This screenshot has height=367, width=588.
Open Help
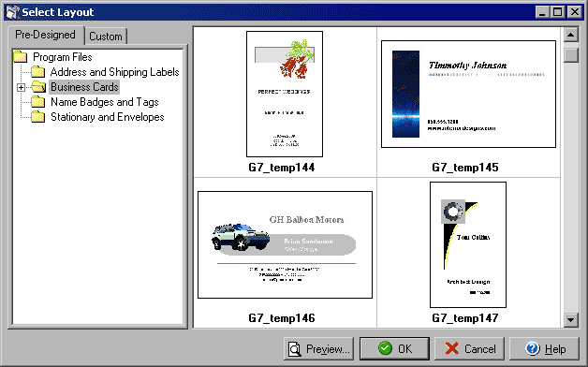pyautogui.click(x=545, y=348)
